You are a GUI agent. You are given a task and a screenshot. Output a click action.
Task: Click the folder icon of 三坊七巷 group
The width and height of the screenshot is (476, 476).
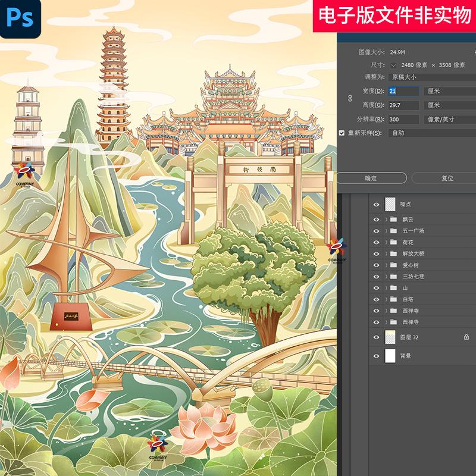393,276
